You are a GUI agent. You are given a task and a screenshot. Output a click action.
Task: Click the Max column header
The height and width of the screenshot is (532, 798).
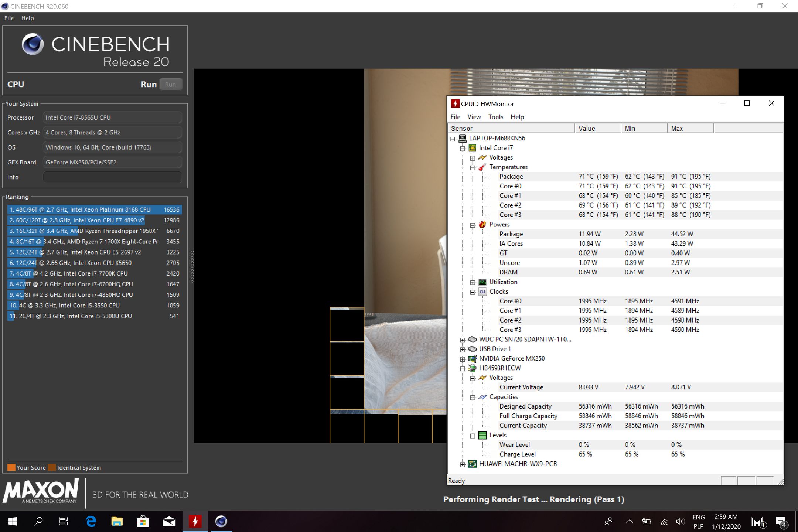coord(690,128)
